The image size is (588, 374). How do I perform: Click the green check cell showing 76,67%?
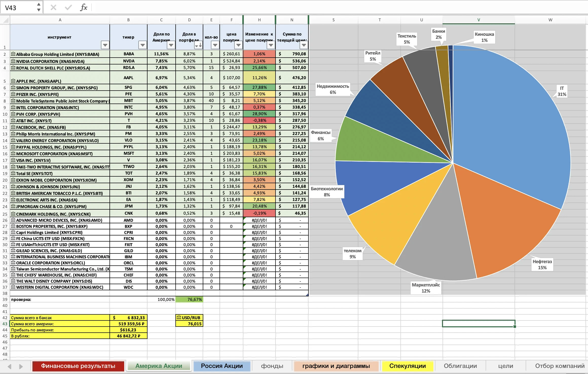[x=189, y=299]
